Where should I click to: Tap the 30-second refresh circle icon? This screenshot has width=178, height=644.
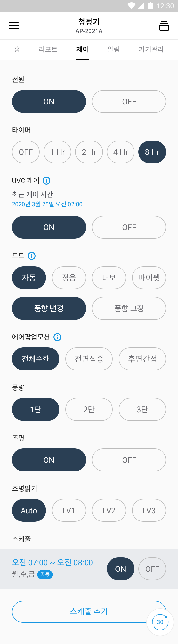tap(160, 622)
